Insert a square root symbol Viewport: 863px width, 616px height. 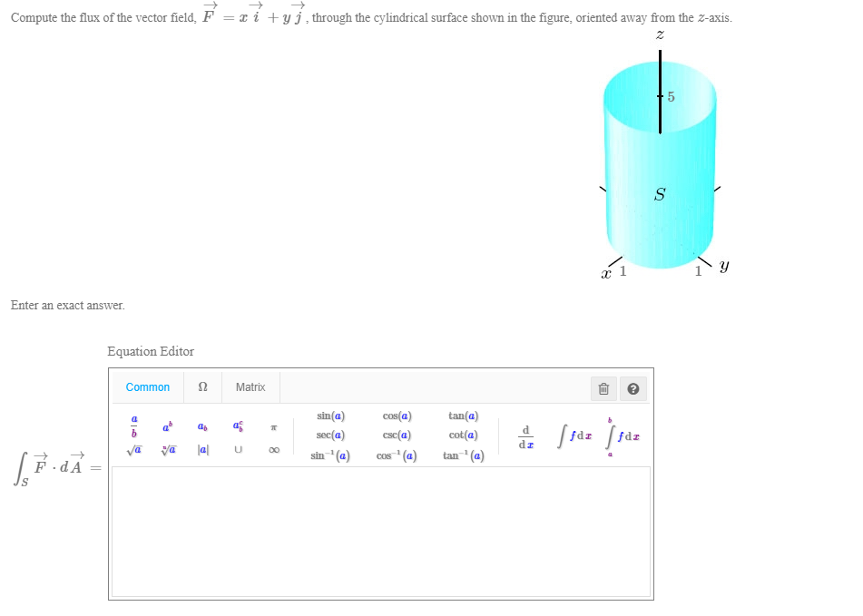click(133, 448)
